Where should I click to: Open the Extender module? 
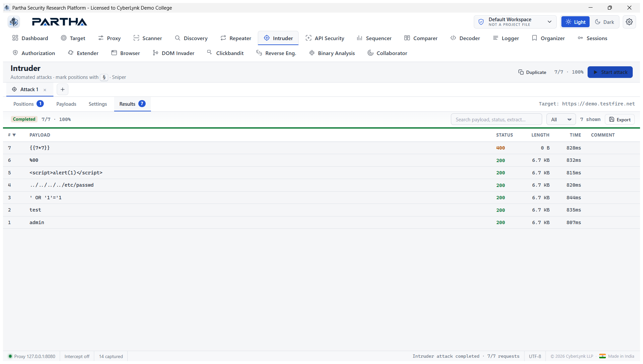(x=83, y=53)
